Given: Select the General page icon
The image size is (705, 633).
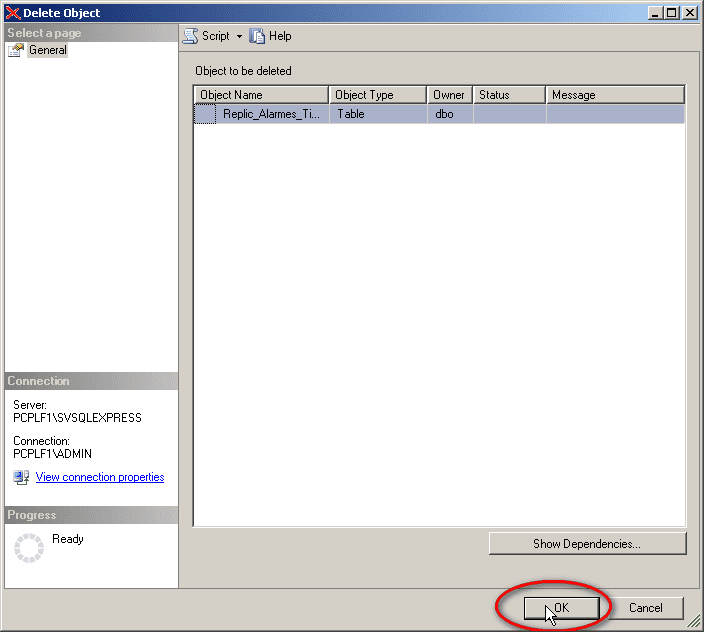Looking at the screenshot, I should point(16,50).
